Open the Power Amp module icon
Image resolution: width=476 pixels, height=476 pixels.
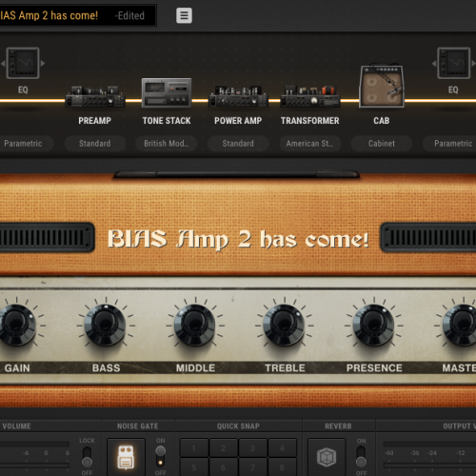pos(238,96)
